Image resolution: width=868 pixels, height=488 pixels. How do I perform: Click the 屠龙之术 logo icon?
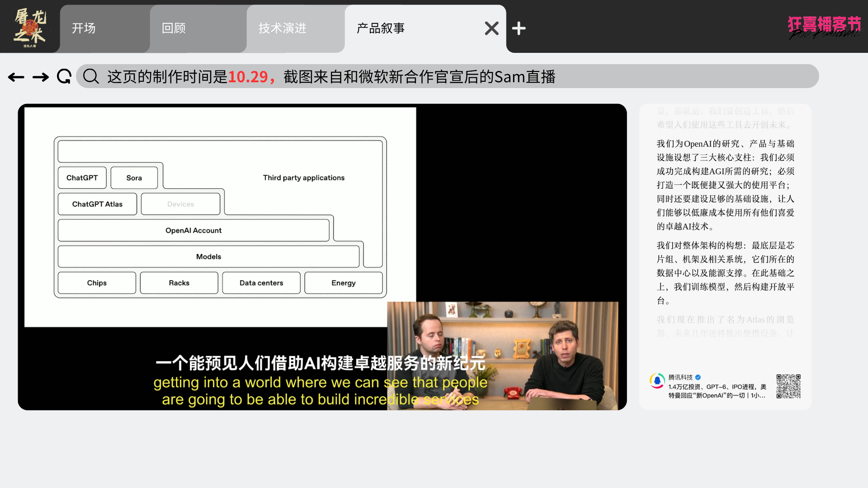pyautogui.click(x=30, y=27)
